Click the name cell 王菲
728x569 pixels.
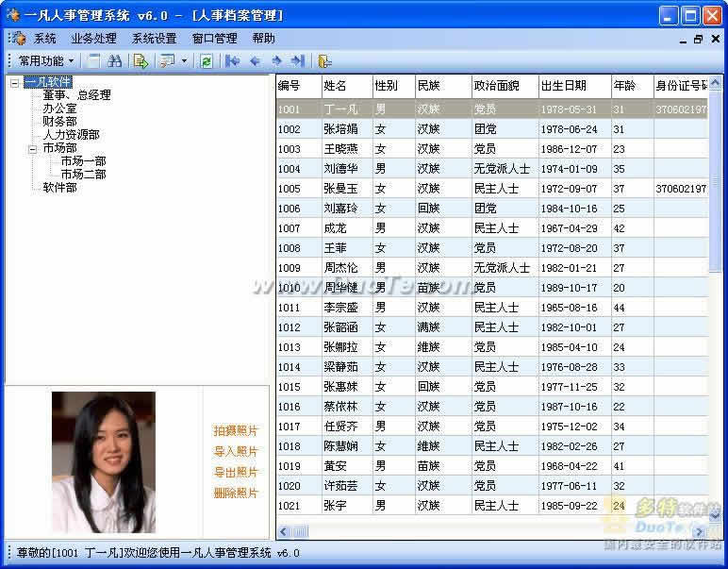tap(347, 248)
